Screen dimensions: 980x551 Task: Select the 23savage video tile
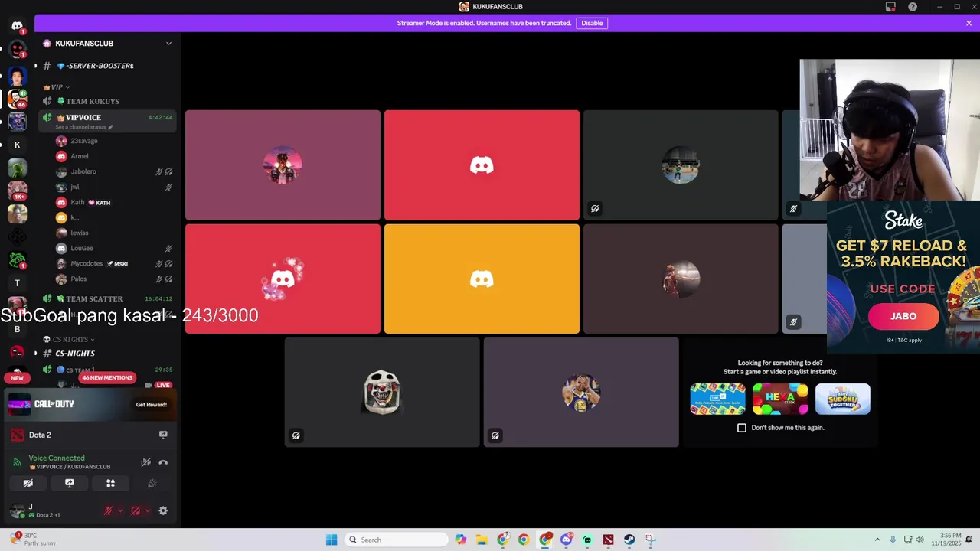coord(283,165)
